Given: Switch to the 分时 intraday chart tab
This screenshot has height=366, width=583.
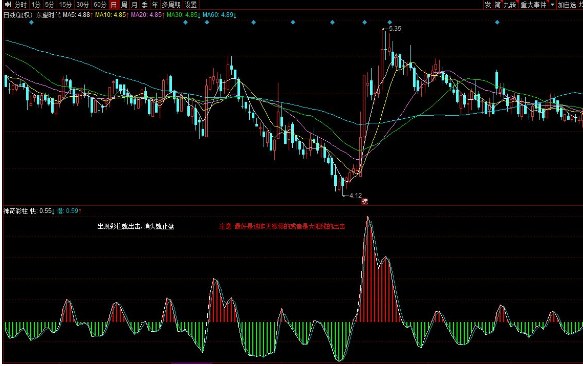Looking at the screenshot, I should [20, 4].
